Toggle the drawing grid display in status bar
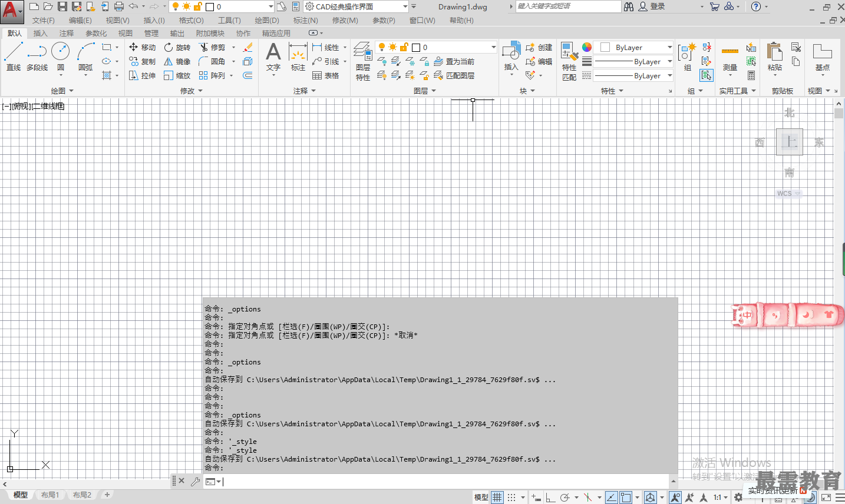 point(497,498)
